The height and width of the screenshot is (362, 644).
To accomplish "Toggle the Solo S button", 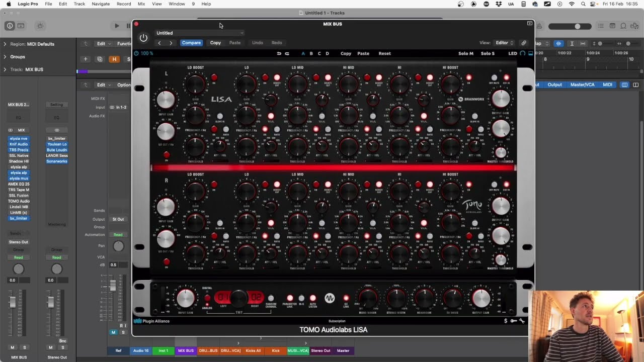I will point(488,53).
